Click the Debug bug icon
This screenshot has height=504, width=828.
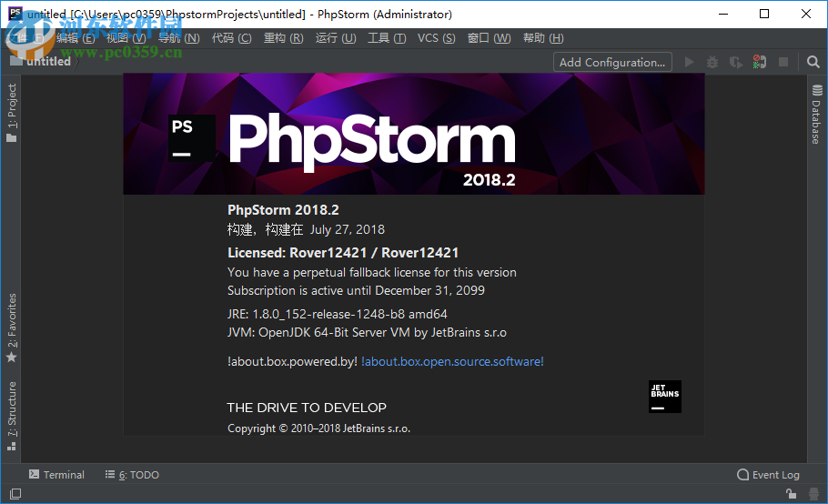(712, 62)
